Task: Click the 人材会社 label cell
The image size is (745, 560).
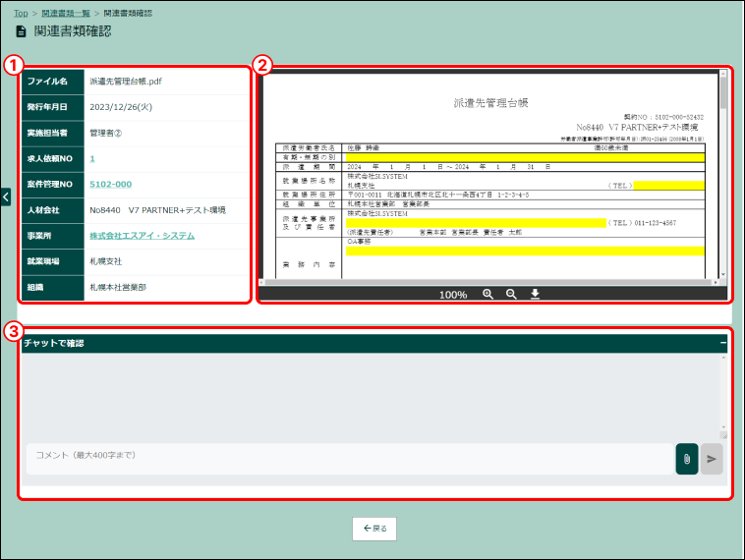Action: [x=53, y=210]
